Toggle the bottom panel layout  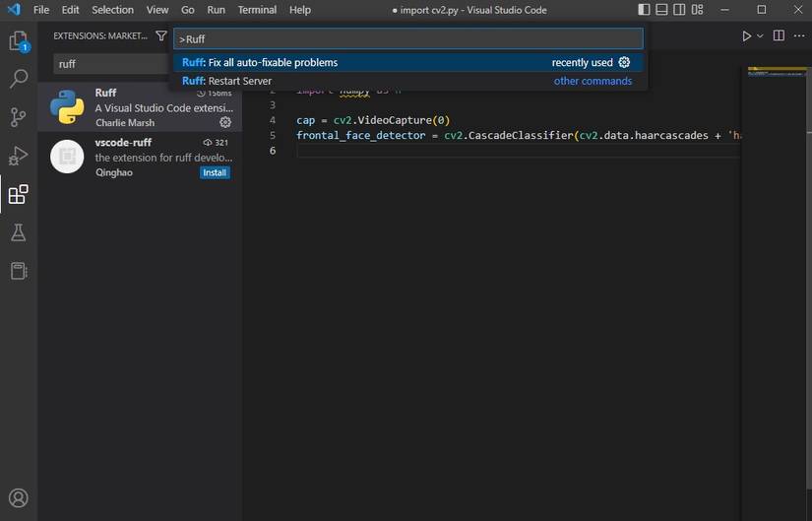tap(663, 10)
